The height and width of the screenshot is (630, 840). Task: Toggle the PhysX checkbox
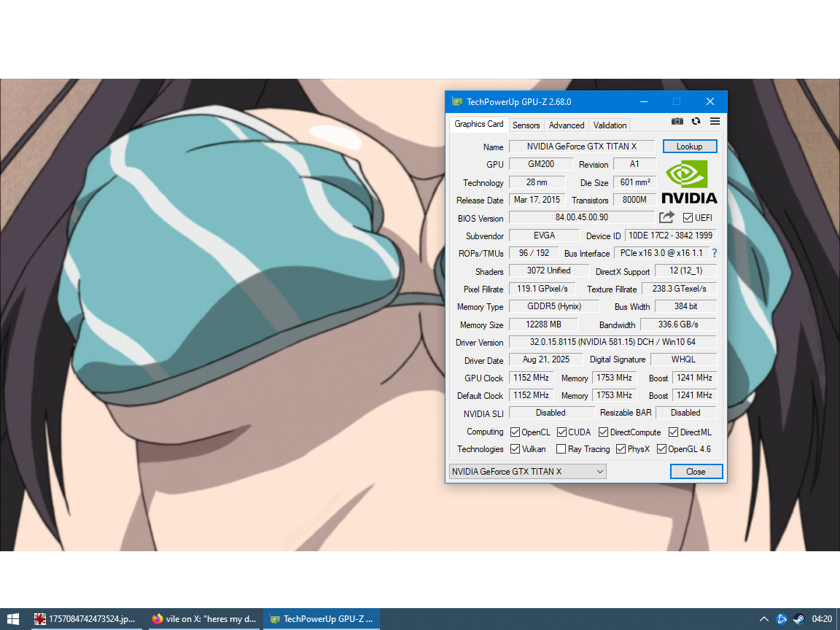tap(621, 449)
